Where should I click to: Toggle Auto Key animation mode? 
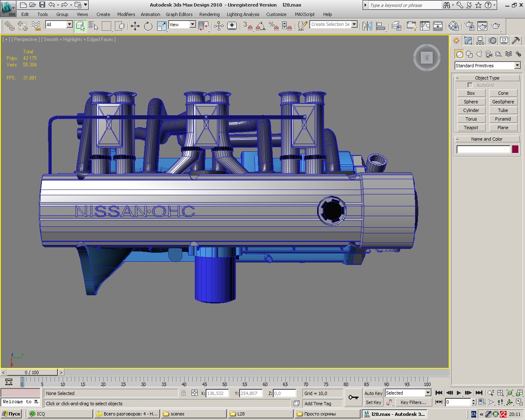coord(373,393)
